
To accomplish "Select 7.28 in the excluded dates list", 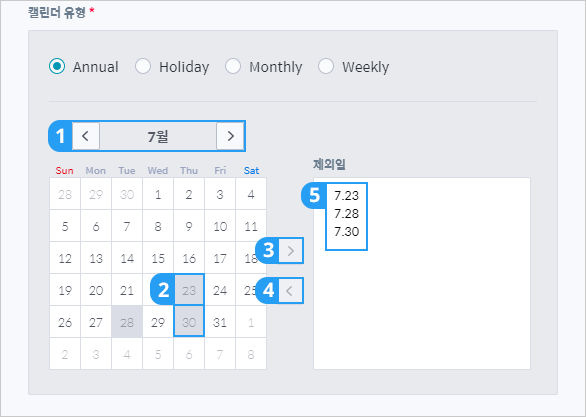I will (x=346, y=213).
